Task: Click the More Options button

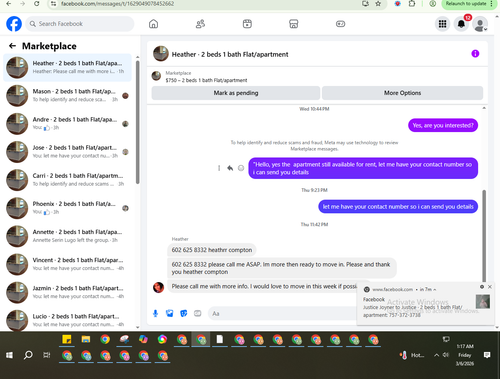Action: (x=402, y=93)
